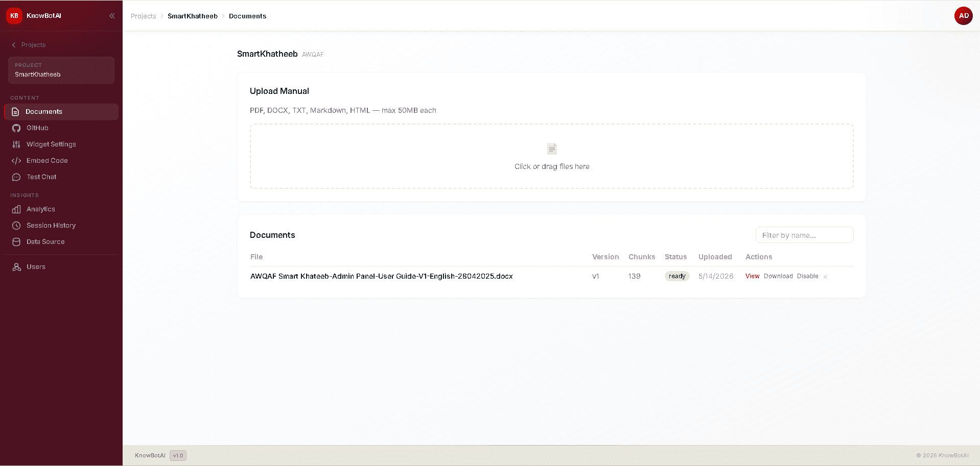
Task: Click Projects breadcrumb link
Action: click(x=144, y=16)
